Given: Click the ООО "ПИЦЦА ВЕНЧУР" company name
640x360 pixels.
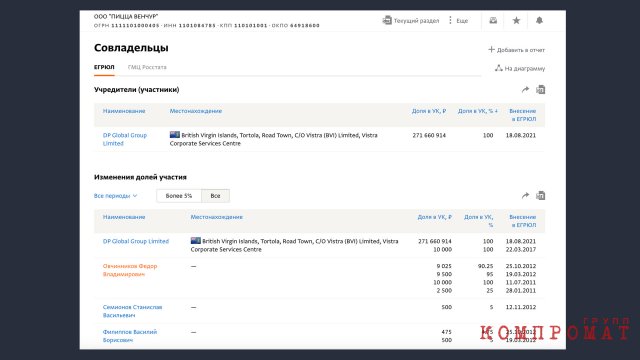Looking at the screenshot, I should click(126, 16).
